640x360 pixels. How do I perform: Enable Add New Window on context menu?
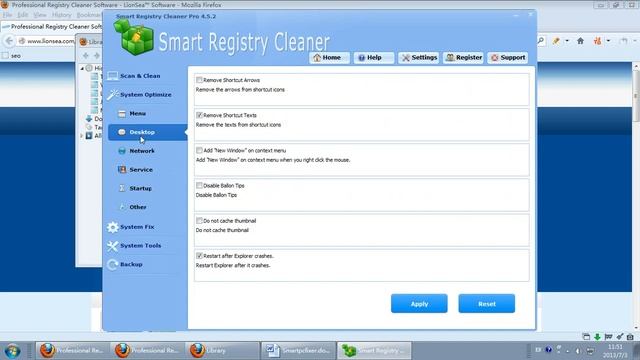(x=199, y=150)
